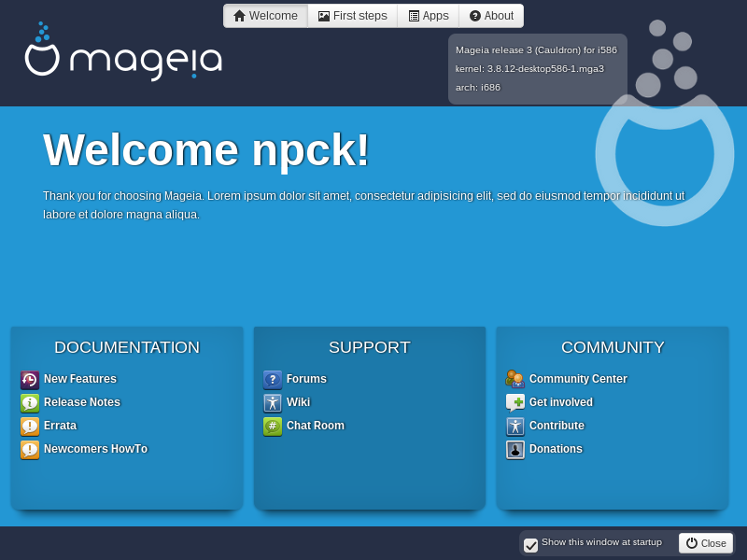747x560 pixels.
Task: Click the Contribute person icon
Action: click(x=515, y=427)
